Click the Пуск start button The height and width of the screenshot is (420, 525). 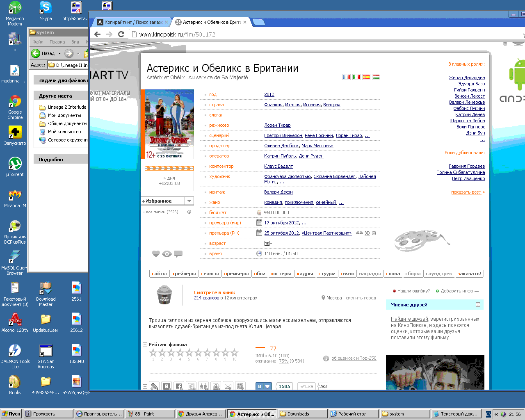pos(11,414)
